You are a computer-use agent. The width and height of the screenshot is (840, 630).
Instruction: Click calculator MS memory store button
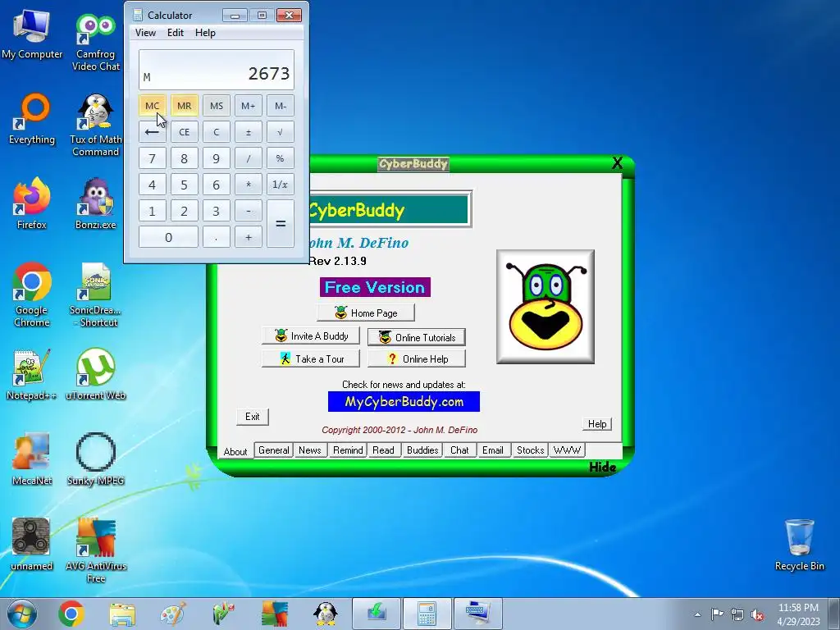(x=217, y=106)
